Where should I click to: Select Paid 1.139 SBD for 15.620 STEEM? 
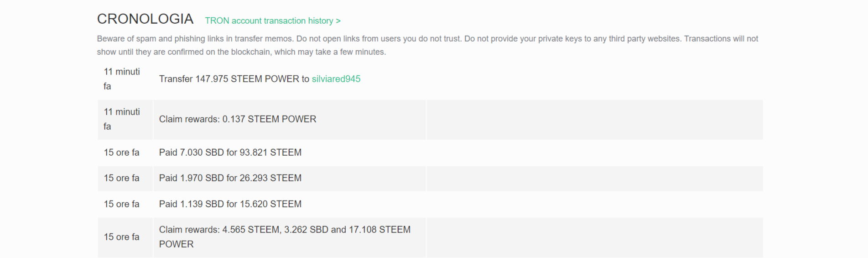[230, 204]
